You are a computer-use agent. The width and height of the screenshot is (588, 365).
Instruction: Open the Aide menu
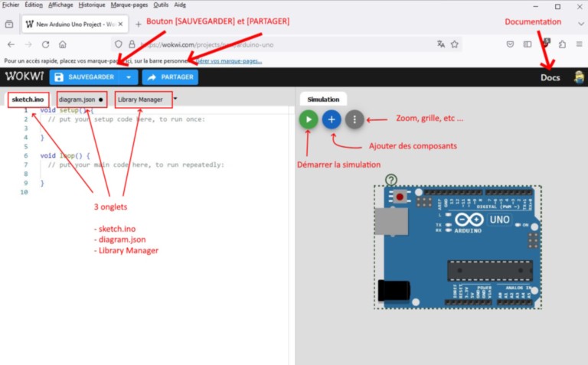point(180,5)
